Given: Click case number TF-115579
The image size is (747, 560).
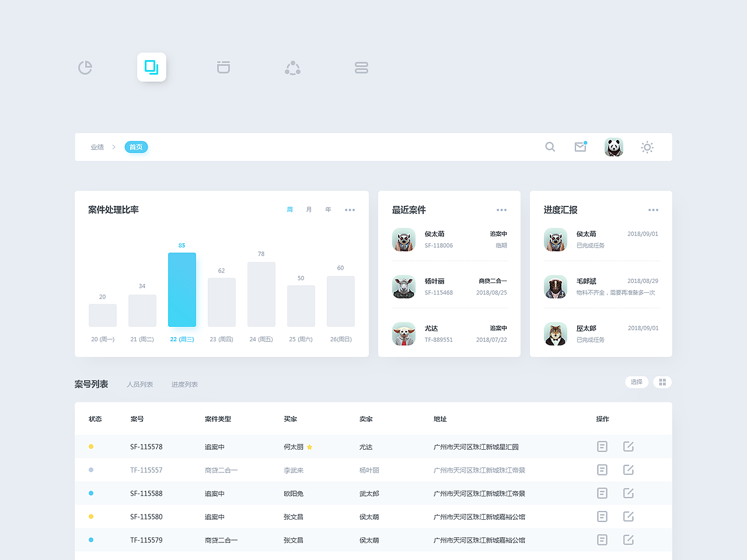Looking at the screenshot, I should [146, 540].
